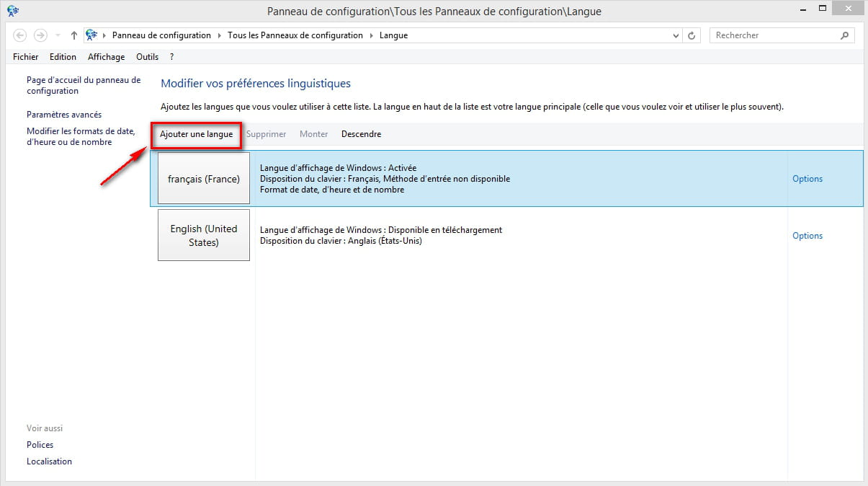Open the Outils menu

coord(147,57)
